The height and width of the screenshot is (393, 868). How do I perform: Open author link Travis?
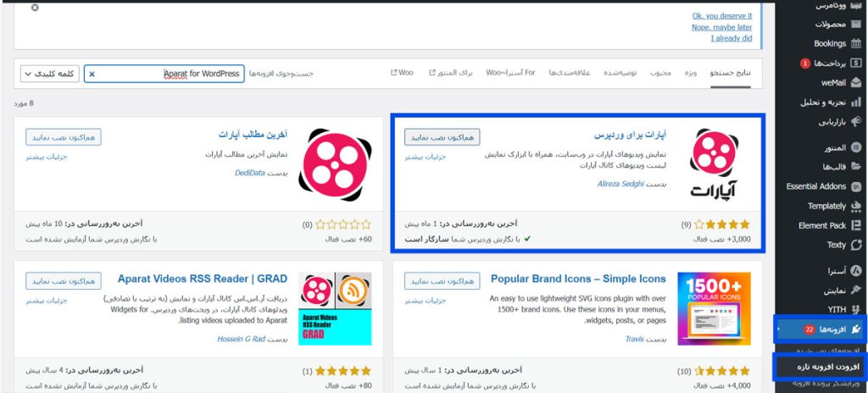click(x=635, y=339)
